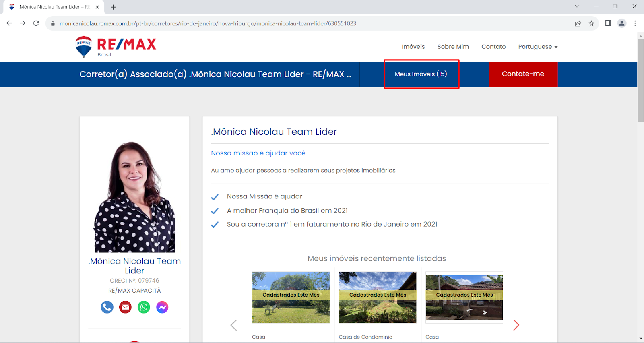
Task: Click the scrollbar down arrow
Action: click(x=641, y=339)
